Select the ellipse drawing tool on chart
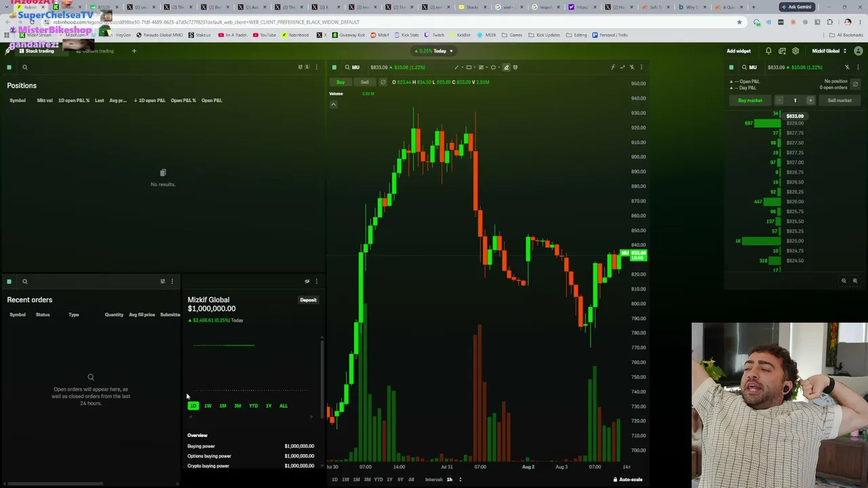 coord(493,67)
